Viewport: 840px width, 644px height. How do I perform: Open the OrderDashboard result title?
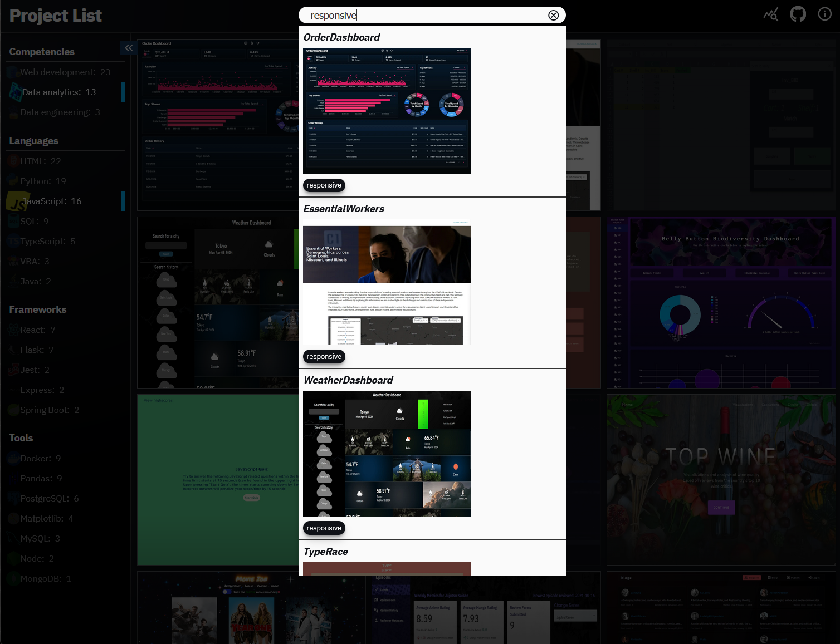[341, 37]
